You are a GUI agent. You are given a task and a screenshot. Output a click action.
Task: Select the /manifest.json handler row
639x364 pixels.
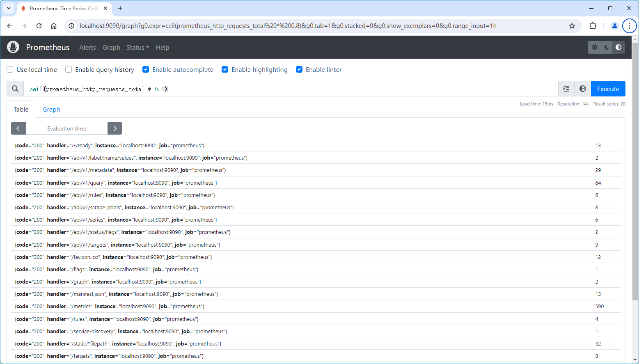tap(316, 294)
